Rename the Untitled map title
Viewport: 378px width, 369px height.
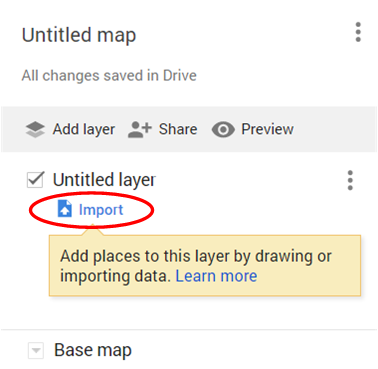tap(79, 35)
